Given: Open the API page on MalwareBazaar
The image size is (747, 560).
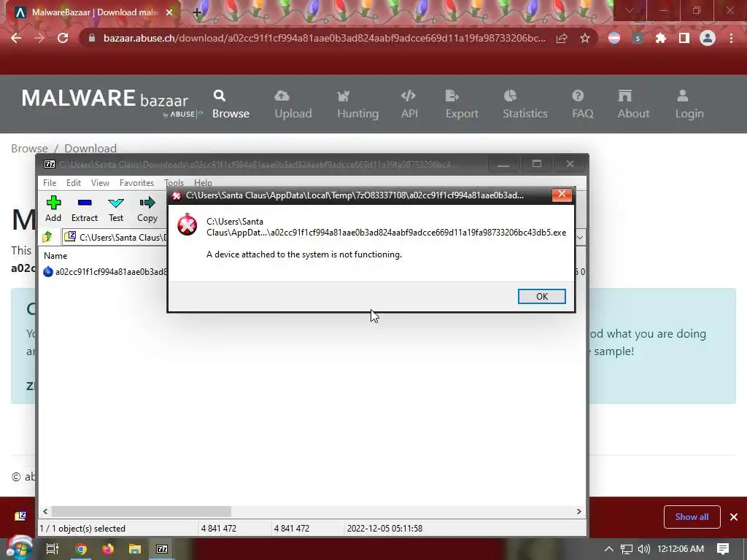Looking at the screenshot, I should coord(409,104).
